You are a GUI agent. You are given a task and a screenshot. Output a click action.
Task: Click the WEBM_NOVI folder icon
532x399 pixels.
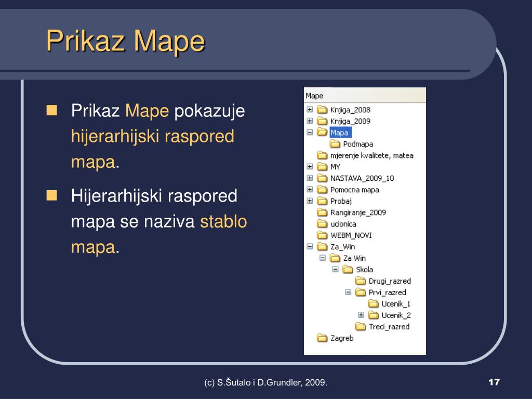tap(322, 235)
